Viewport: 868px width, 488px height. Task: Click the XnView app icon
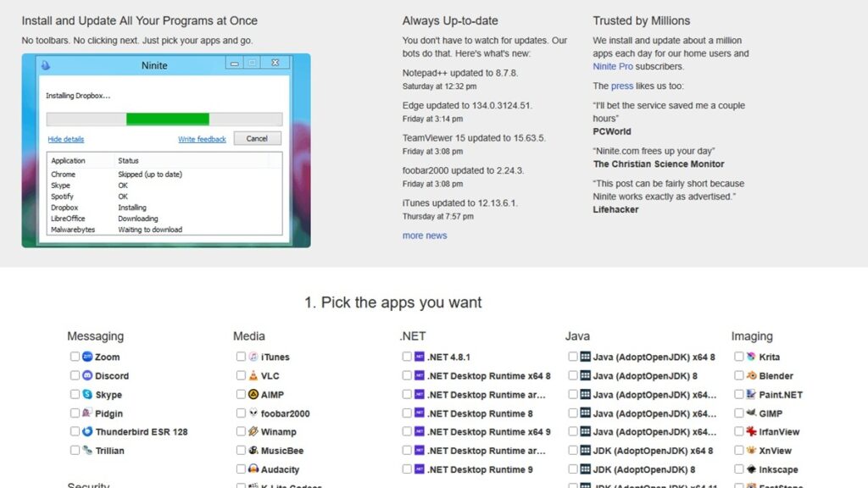click(x=751, y=451)
